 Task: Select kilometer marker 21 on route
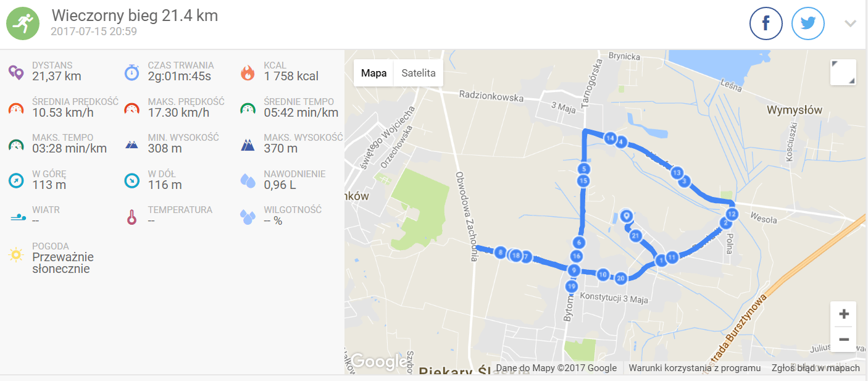tap(636, 236)
